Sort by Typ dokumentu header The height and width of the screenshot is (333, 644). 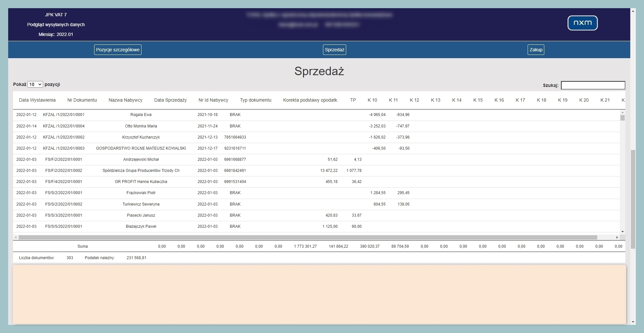point(256,100)
